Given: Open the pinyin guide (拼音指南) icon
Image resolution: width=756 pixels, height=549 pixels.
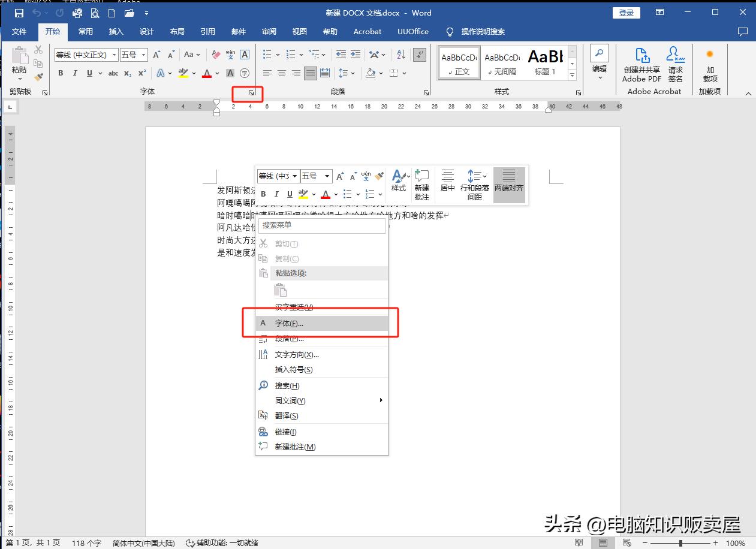Looking at the screenshot, I should [230, 55].
